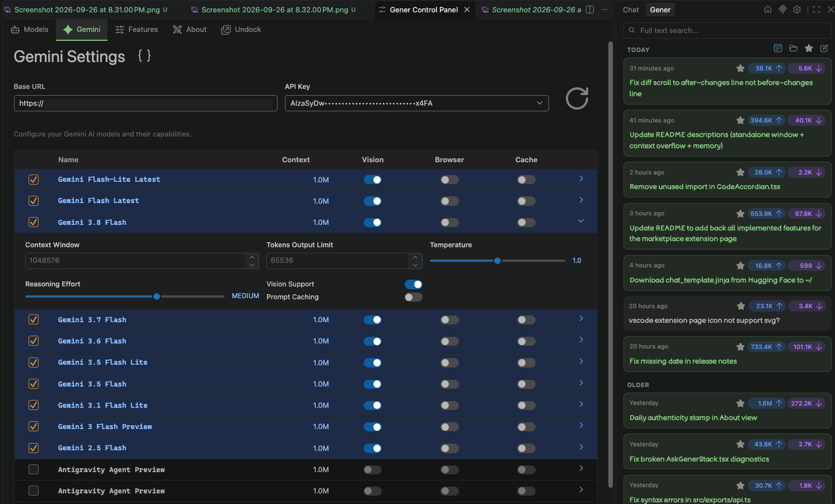
Task: Open the editor more actions ellipsis
Action: pos(604,10)
